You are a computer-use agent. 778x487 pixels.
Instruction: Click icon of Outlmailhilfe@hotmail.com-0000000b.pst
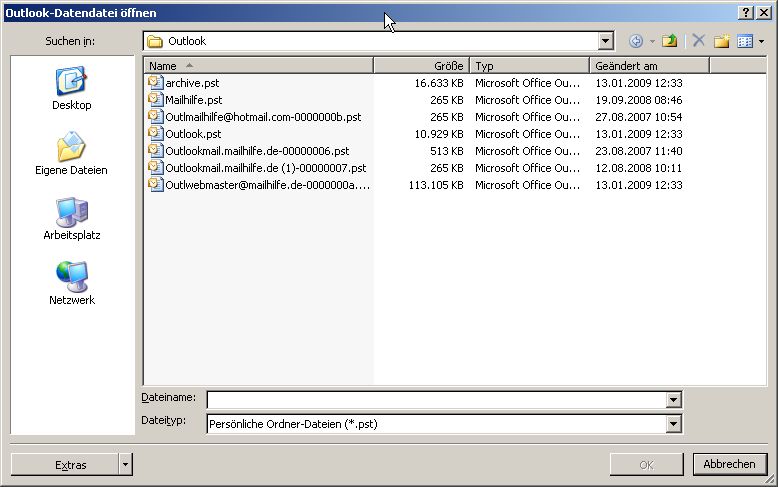[155, 117]
